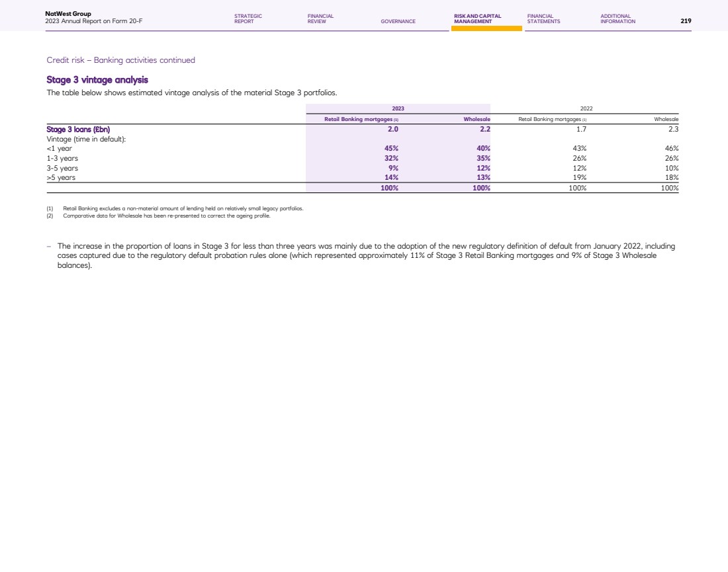This screenshot has height=572, width=728.
Task: Open the Strategic Report section tab
Action: click(248, 19)
